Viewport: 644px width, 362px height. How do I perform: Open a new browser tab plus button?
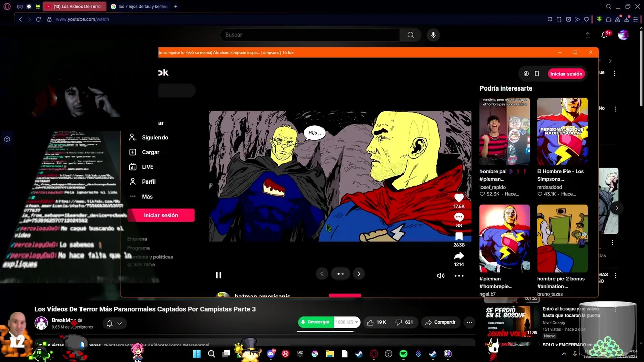tap(175, 6)
